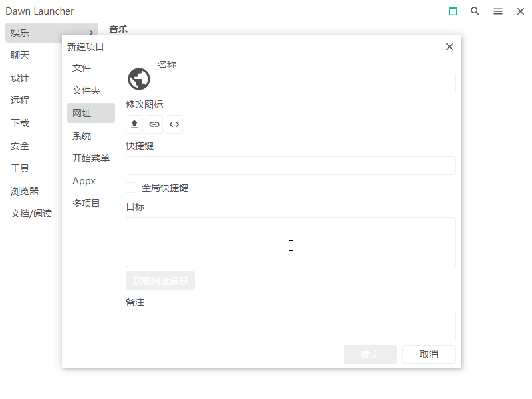Screen dimensions: 532x399
Task: Click the code brackets icon button
Action: 174,124
